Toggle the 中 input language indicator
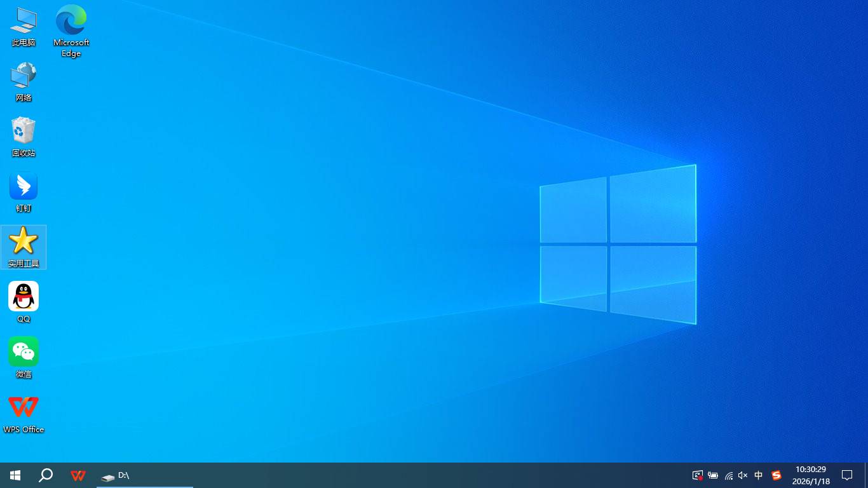Viewport: 868px width, 488px height. point(759,475)
